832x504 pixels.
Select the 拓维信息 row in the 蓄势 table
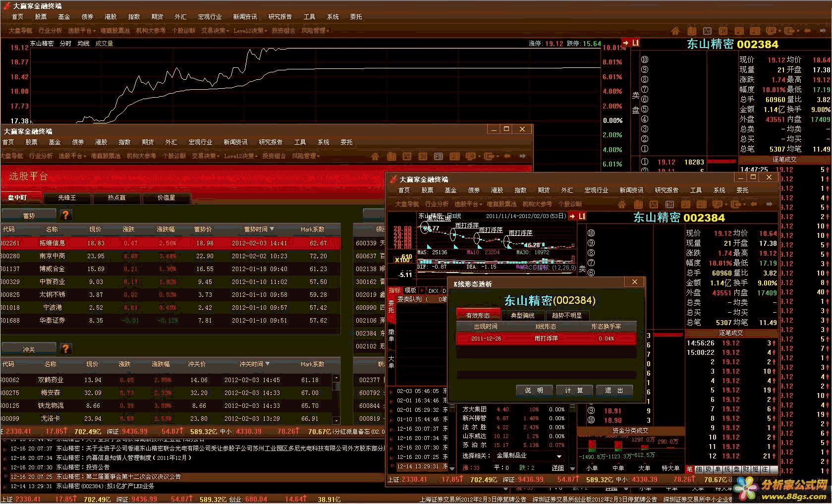click(170, 243)
